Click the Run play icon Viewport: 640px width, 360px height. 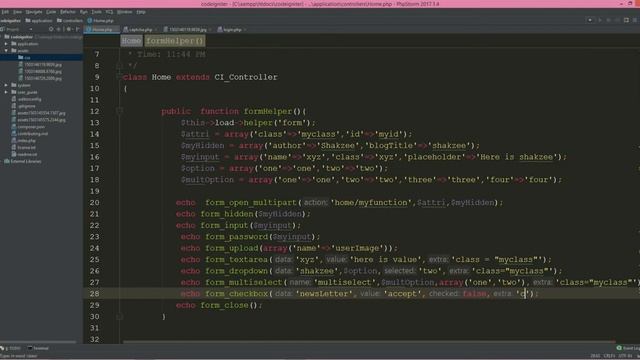600,20
